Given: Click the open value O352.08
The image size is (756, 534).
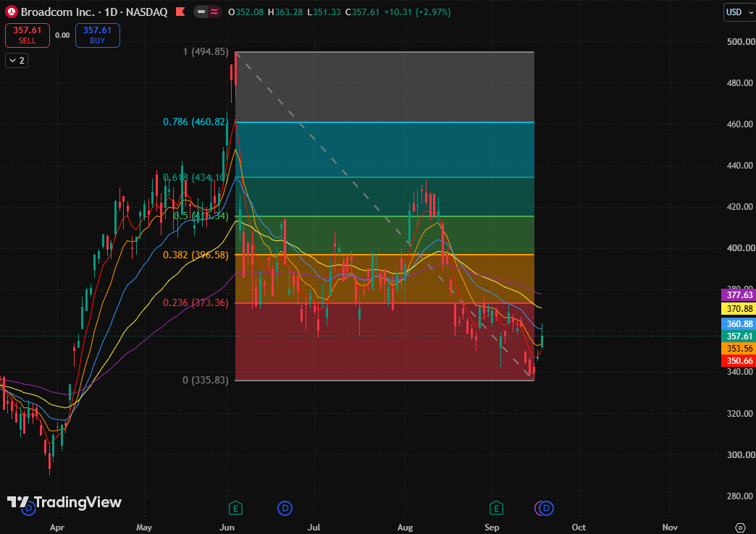Looking at the screenshot, I should [x=246, y=12].
